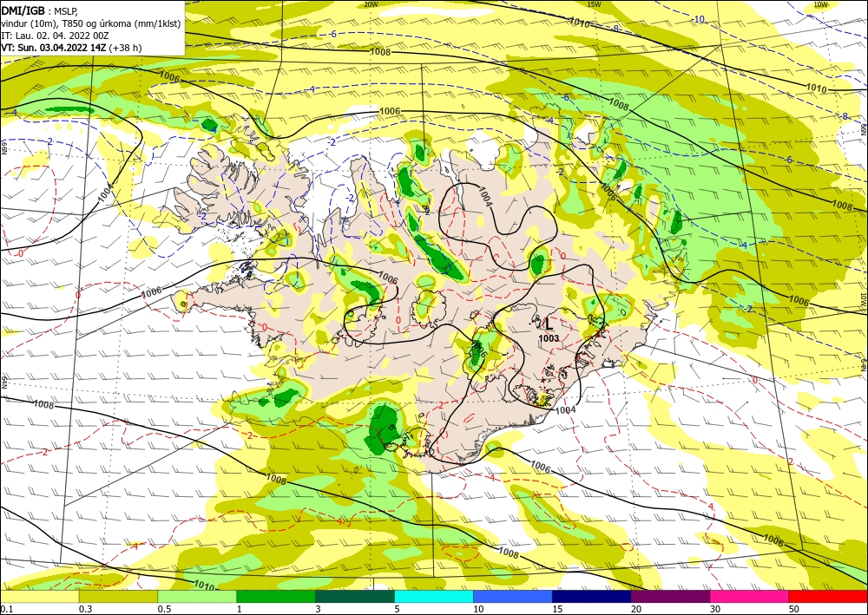Click the 15W longitude label
Image resolution: width=868 pixels, height=615 pixels.
click(594, 4)
